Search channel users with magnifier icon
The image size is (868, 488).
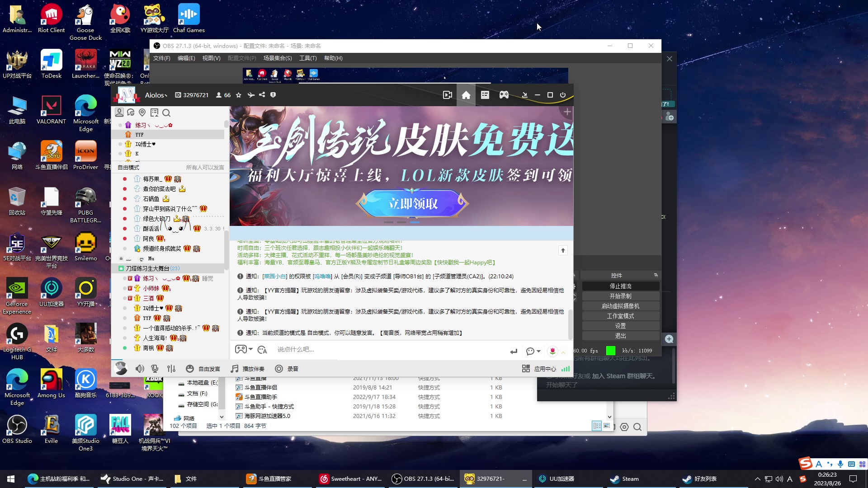pos(166,113)
